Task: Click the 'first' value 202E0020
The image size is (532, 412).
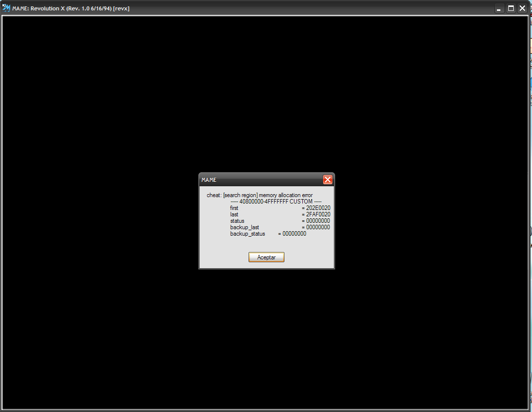Action: pos(318,208)
